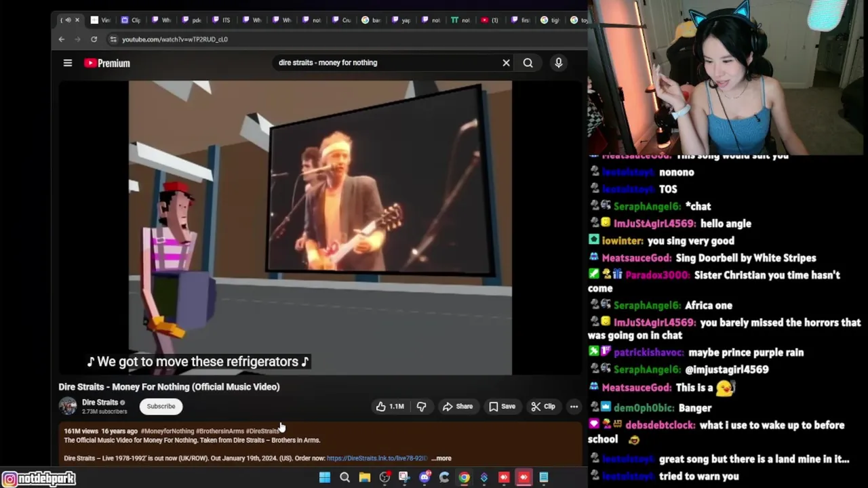Click the music video player area

coord(320,228)
